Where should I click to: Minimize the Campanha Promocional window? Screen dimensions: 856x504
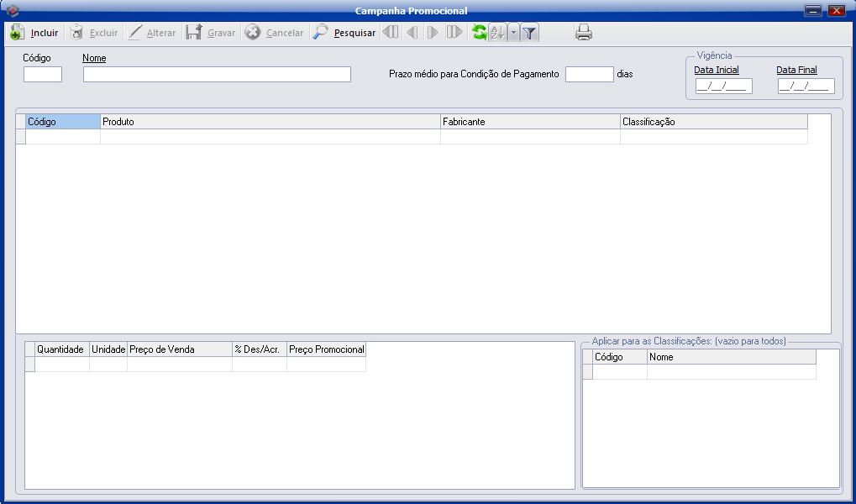pos(812,11)
